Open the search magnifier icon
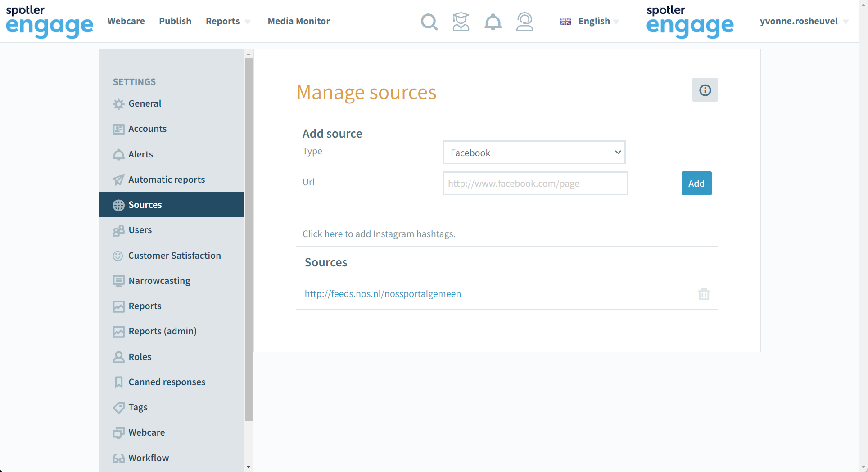Viewport: 868px width, 472px height. click(429, 22)
